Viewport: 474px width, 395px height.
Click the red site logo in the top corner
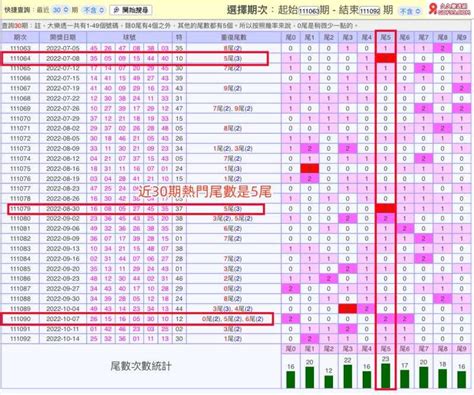(x=449, y=9)
